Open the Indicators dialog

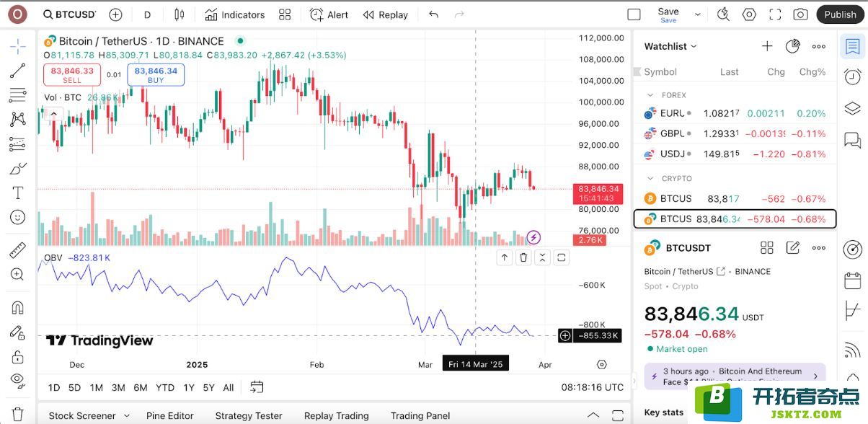[x=235, y=14]
